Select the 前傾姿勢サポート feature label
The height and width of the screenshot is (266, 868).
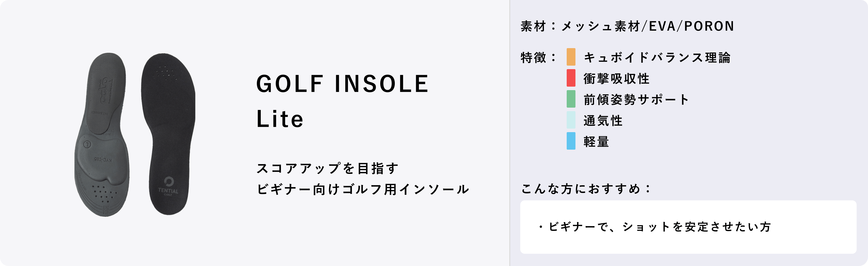[x=637, y=100]
